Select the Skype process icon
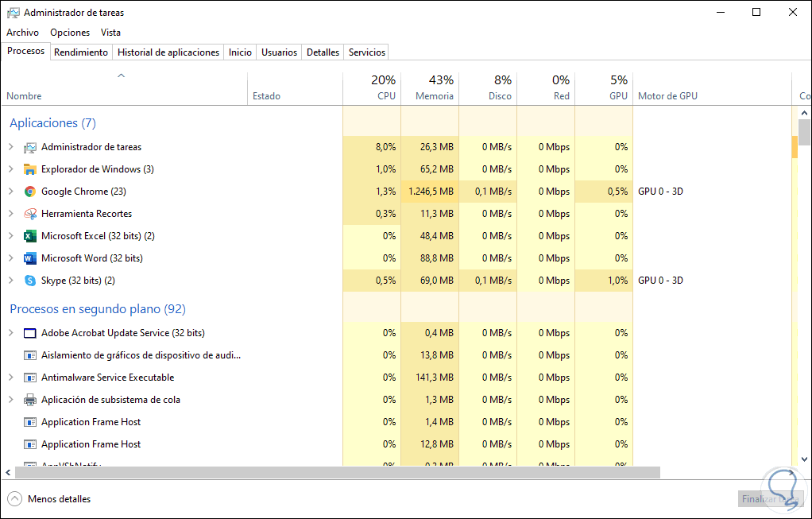Viewport: 812px width, 519px height. coord(30,281)
